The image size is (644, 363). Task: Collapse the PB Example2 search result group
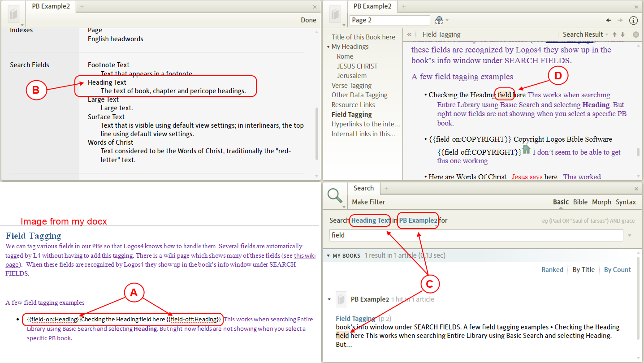(x=329, y=299)
